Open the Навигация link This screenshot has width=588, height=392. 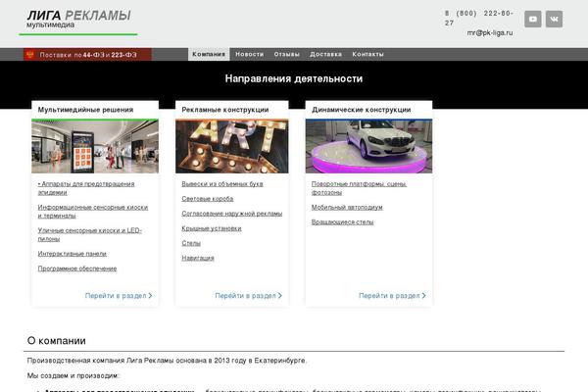pyautogui.click(x=198, y=258)
